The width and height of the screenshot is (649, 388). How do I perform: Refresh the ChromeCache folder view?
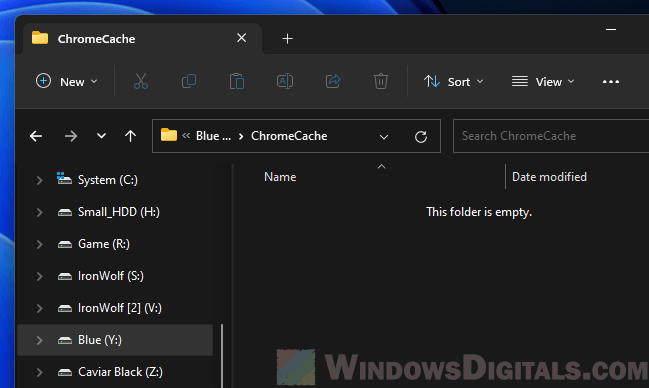pyautogui.click(x=421, y=137)
